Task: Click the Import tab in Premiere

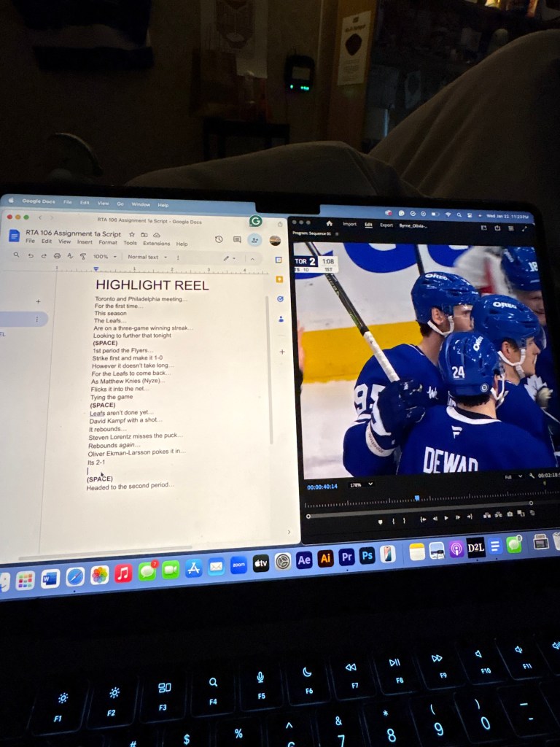Action: (350, 224)
